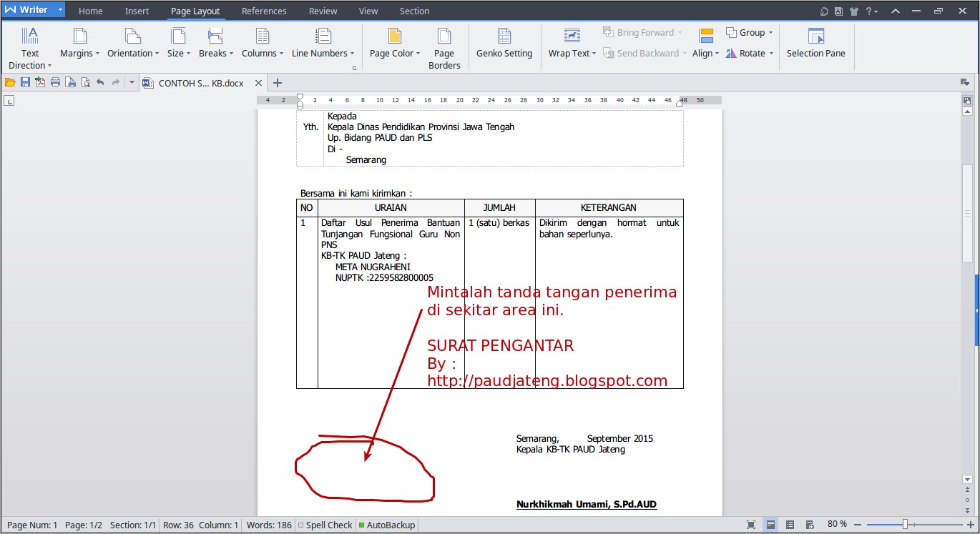Open the Writer application menu
The image size is (980, 534).
(33, 10)
